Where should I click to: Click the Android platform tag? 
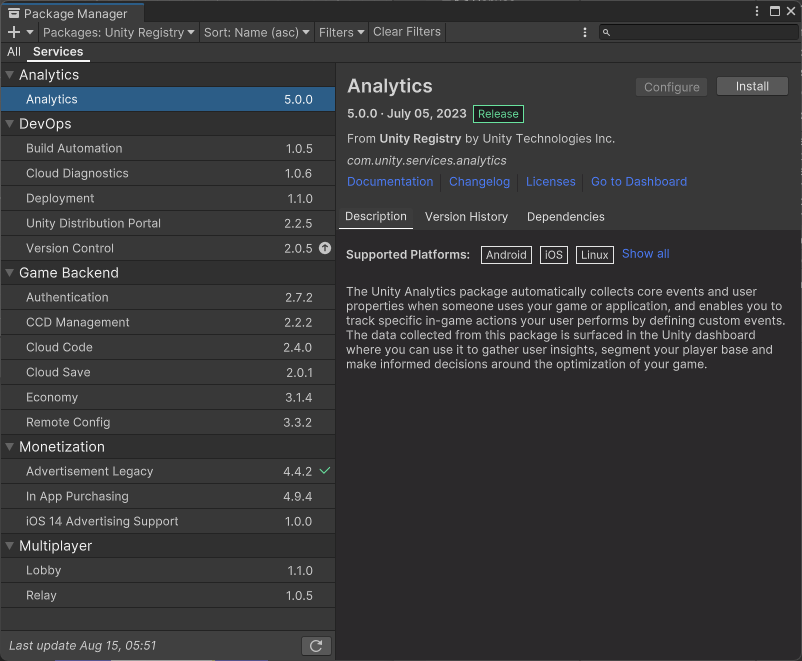point(506,255)
